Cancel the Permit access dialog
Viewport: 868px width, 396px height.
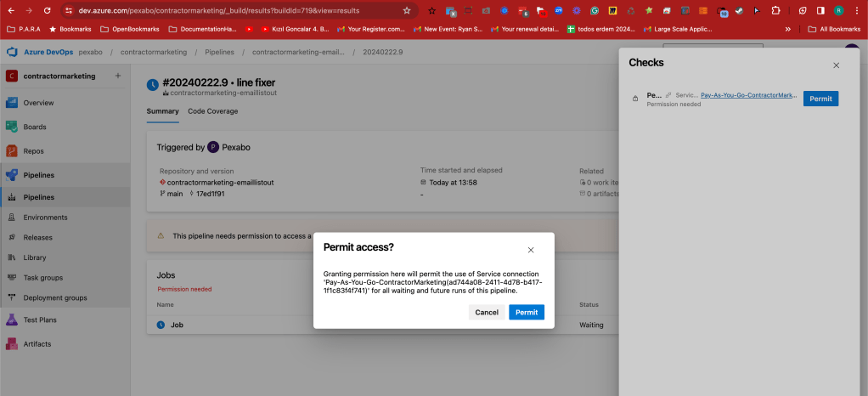[487, 313]
